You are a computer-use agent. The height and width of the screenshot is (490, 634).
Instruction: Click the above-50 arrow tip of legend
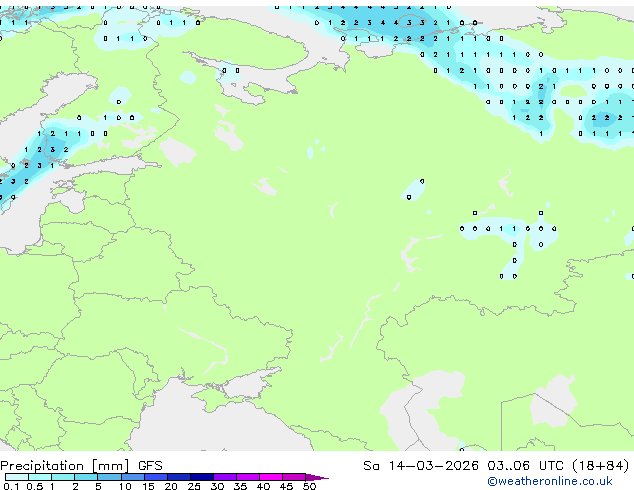(317, 477)
